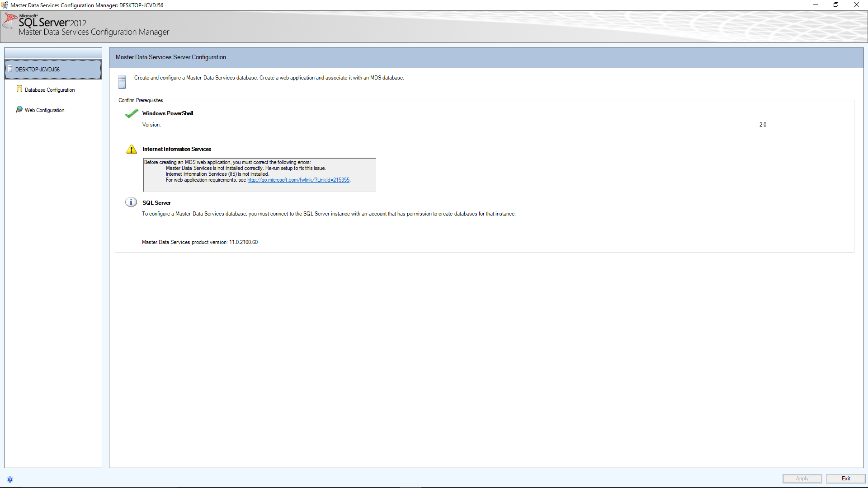Screen dimensions: 868x488
Task: Click the warning icon for Internet Information Services
Action: coord(132,149)
